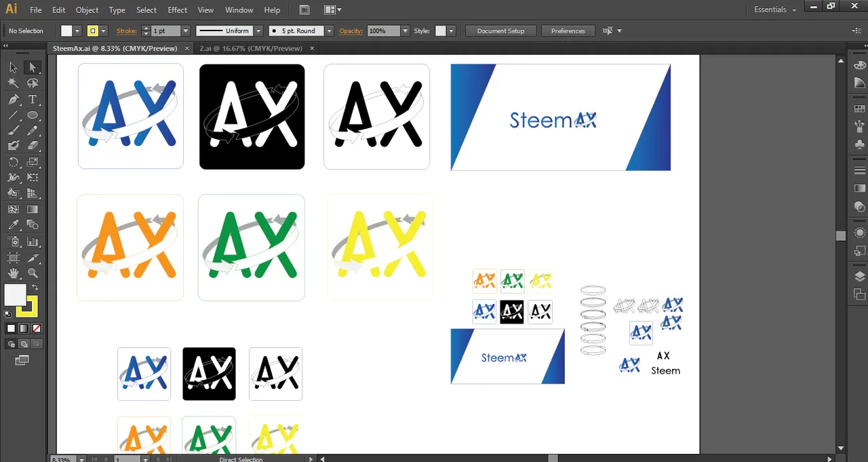Open the stroke weight dropdown
868x462 pixels.
185,31
